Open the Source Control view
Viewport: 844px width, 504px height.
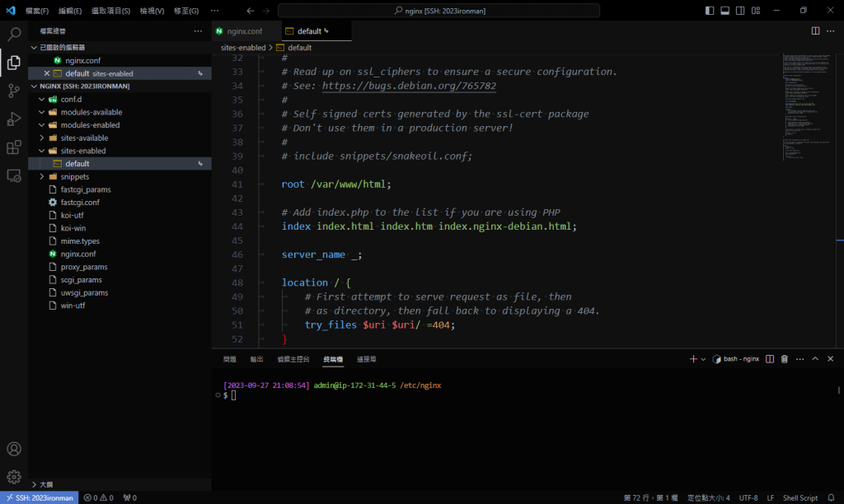[14, 91]
